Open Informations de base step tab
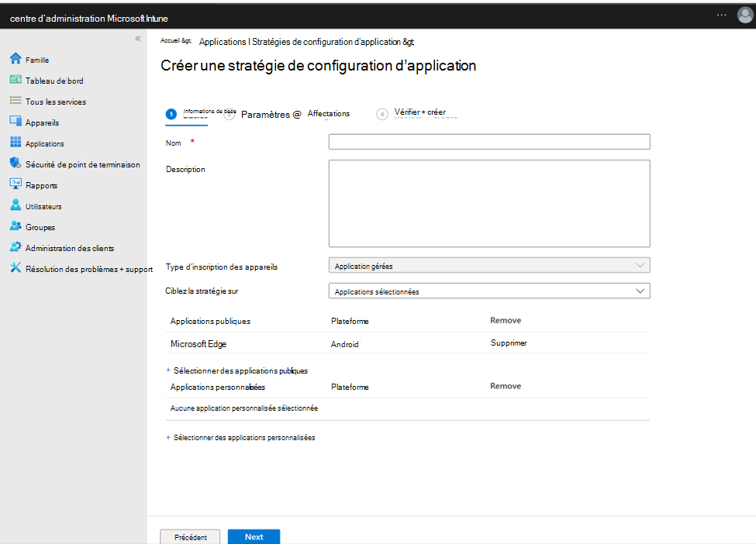The height and width of the screenshot is (544, 756). 209,112
